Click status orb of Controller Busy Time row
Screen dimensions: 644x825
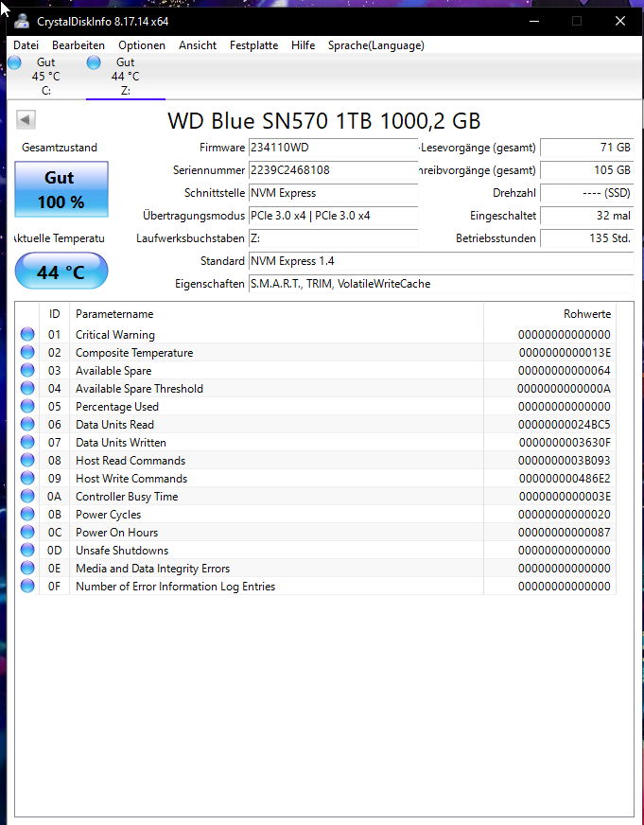tap(27, 496)
